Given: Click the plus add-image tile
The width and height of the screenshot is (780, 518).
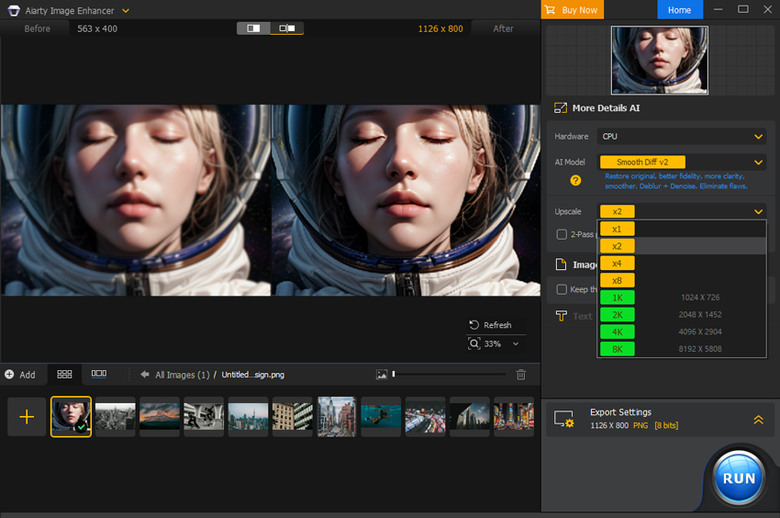Looking at the screenshot, I should pos(27,416).
